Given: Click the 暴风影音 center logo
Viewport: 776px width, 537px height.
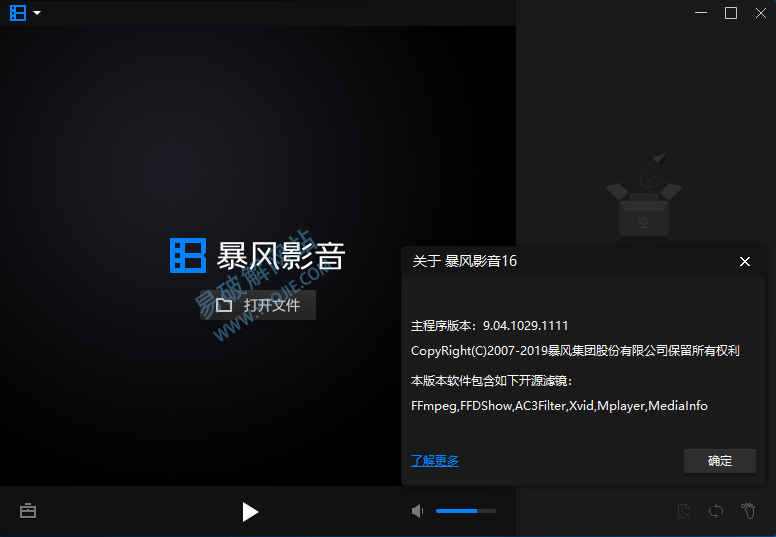Looking at the screenshot, I should (x=257, y=255).
